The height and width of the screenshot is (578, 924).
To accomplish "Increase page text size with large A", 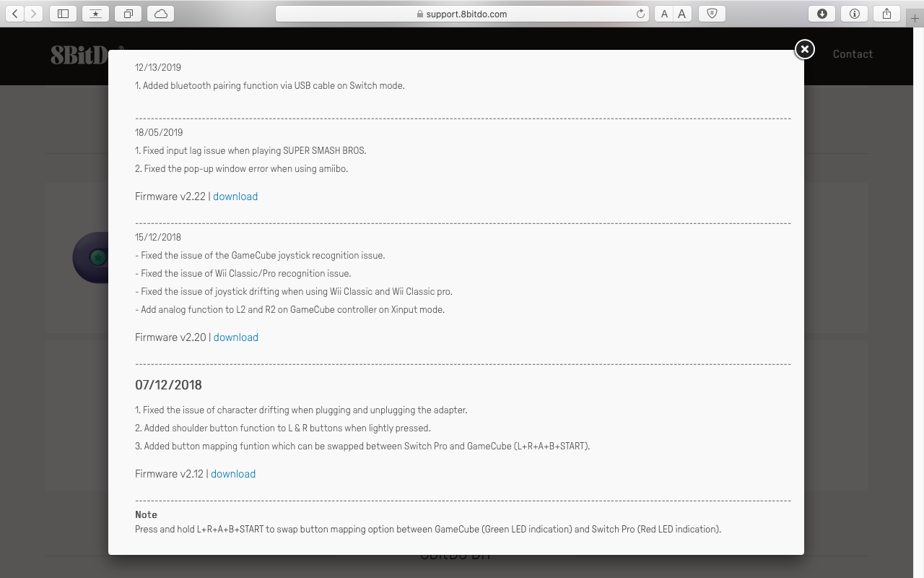I will point(682,13).
